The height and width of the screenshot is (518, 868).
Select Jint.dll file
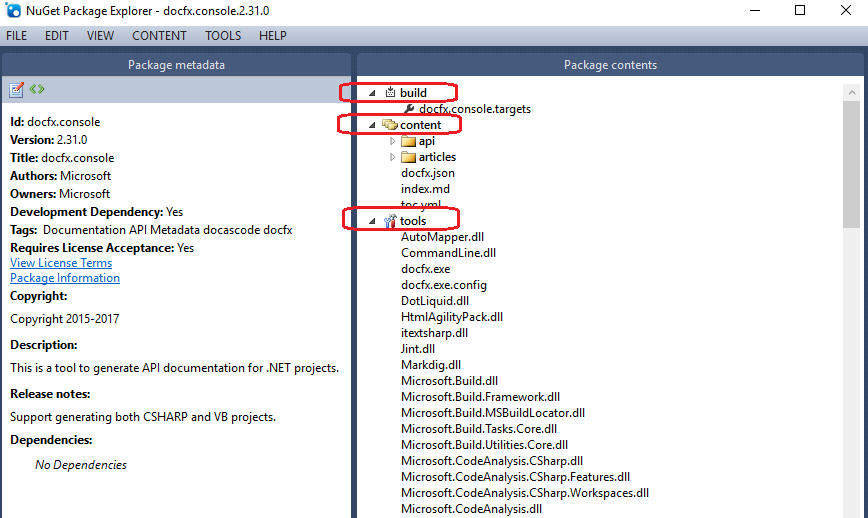tap(418, 349)
